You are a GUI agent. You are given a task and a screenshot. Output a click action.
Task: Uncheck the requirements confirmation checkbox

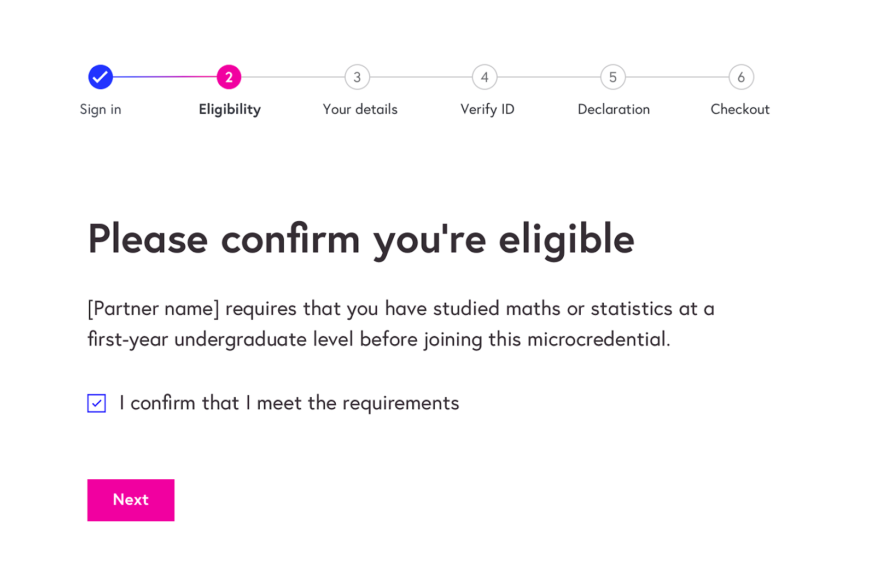click(97, 403)
